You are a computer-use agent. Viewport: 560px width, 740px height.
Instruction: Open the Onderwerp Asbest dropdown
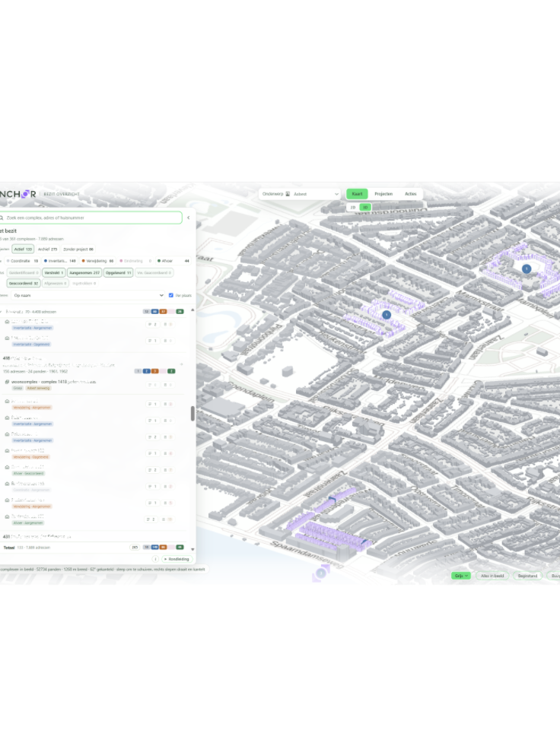tap(300, 194)
